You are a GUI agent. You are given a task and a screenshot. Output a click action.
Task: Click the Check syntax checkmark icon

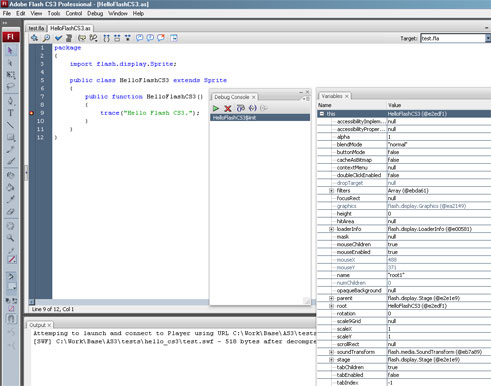58,38
